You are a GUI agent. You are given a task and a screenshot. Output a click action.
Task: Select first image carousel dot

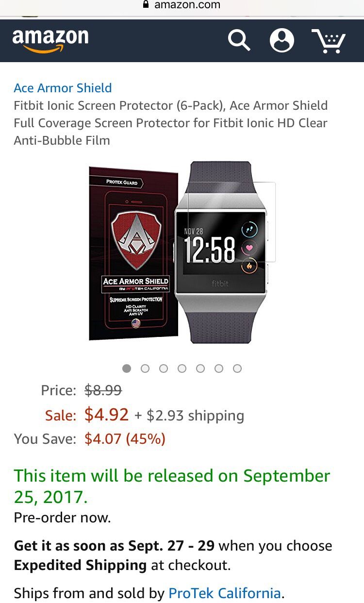coord(127,368)
